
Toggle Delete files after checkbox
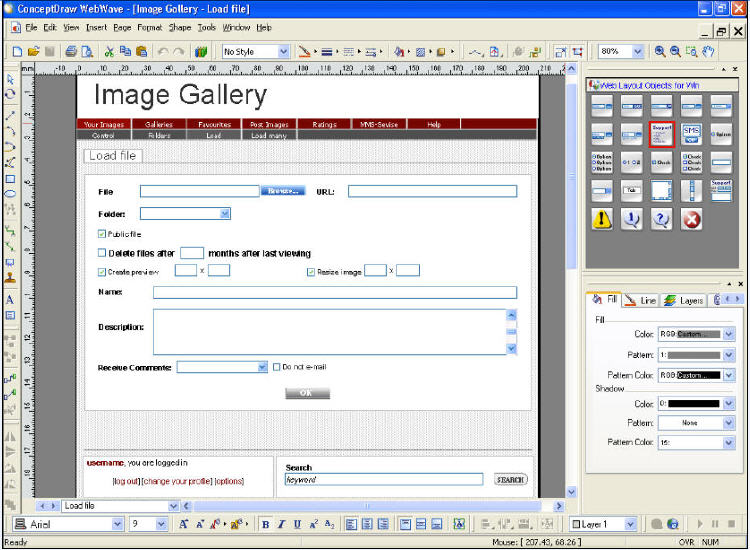(x=101, y=253)
